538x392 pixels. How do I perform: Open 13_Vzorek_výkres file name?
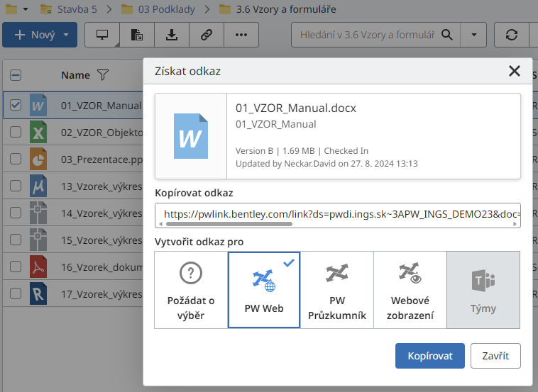point(102,186)
